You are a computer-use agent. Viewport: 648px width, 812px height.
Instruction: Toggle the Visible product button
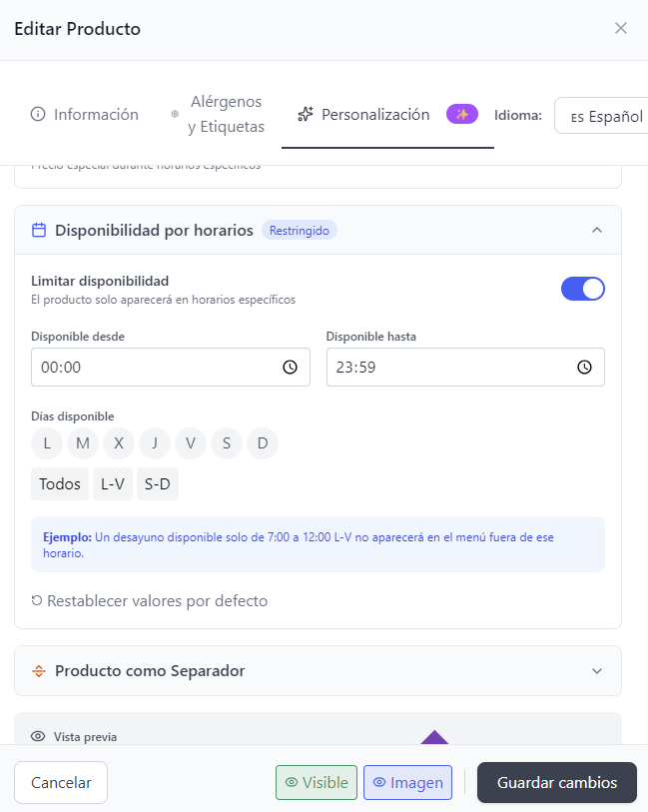coord(317,783)
